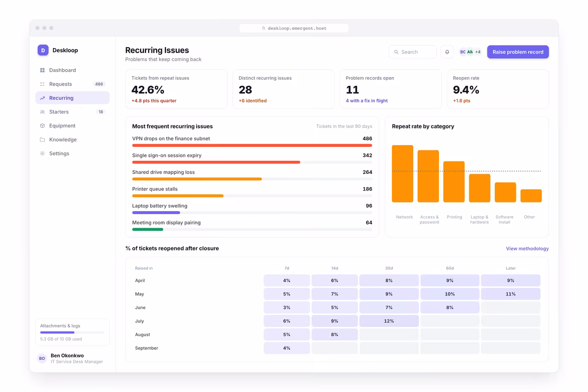Click Single sign-on session expiry row

pos(252,158)
